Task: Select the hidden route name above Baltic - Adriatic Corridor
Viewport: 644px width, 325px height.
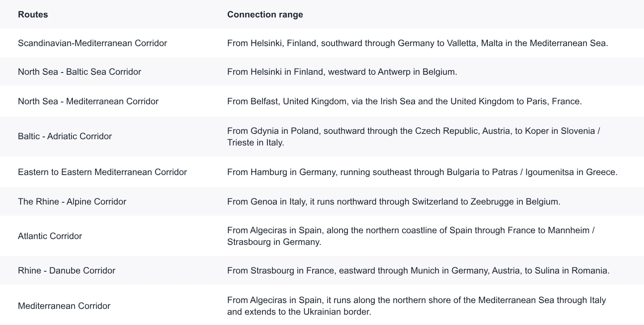Action: (89, 102)
